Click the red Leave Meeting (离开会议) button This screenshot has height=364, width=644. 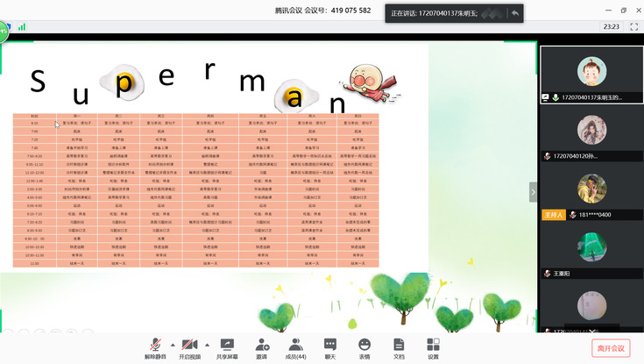pyautogui.click(x=611, y=348)
